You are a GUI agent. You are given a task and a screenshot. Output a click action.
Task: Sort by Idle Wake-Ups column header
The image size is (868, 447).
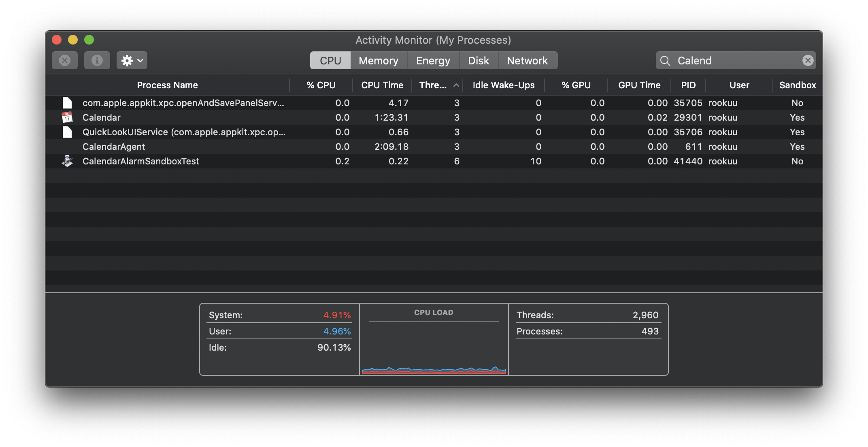[x=504, y=85]
